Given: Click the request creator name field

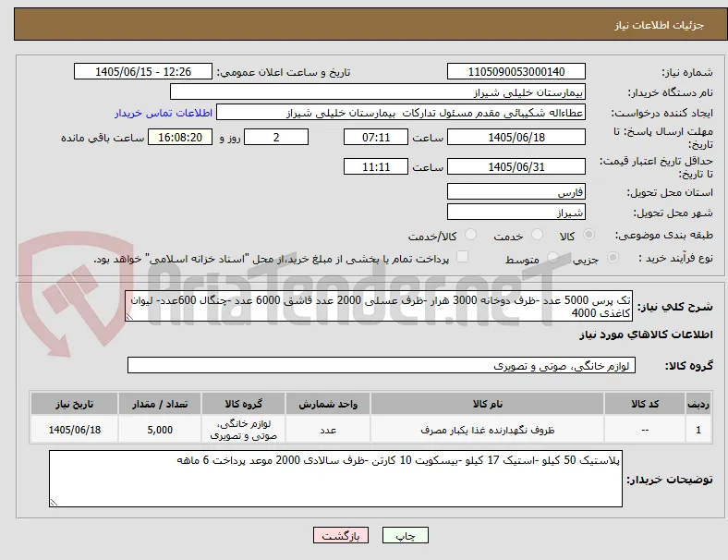Looking at the screenshot, I should pos(401,113).
